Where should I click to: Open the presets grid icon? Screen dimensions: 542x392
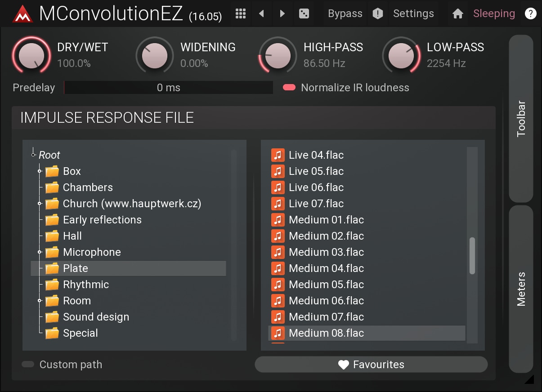tap(241, 13)
